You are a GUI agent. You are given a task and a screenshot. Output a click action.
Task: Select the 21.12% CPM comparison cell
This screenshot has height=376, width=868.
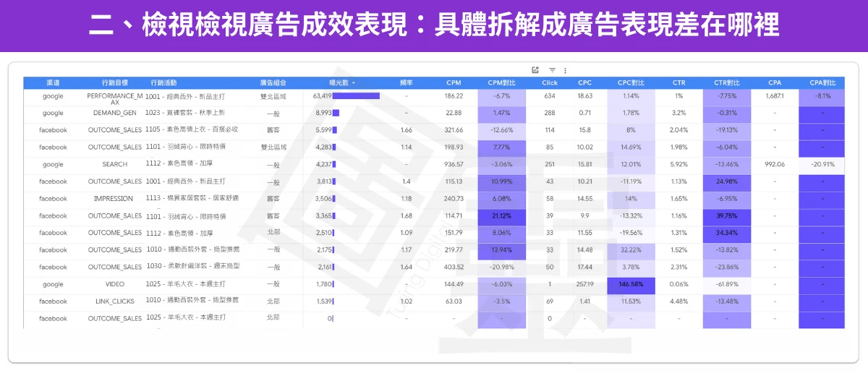coord(501,215)
